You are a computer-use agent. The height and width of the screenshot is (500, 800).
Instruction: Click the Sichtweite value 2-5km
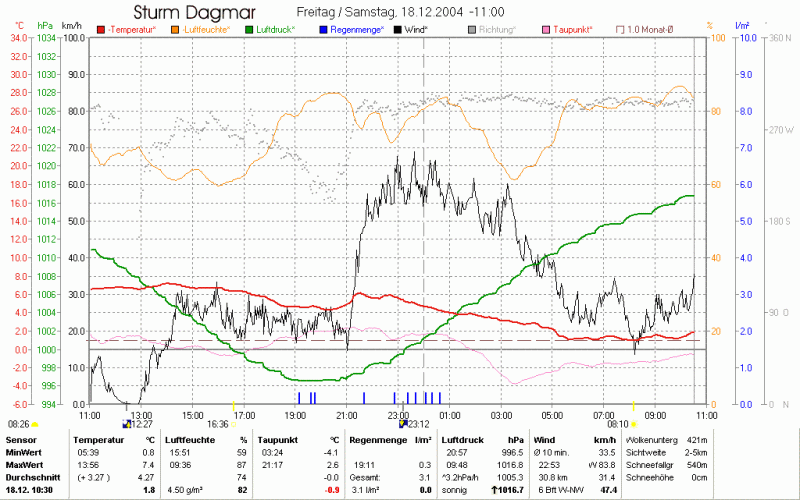click(x=696, y=453)
